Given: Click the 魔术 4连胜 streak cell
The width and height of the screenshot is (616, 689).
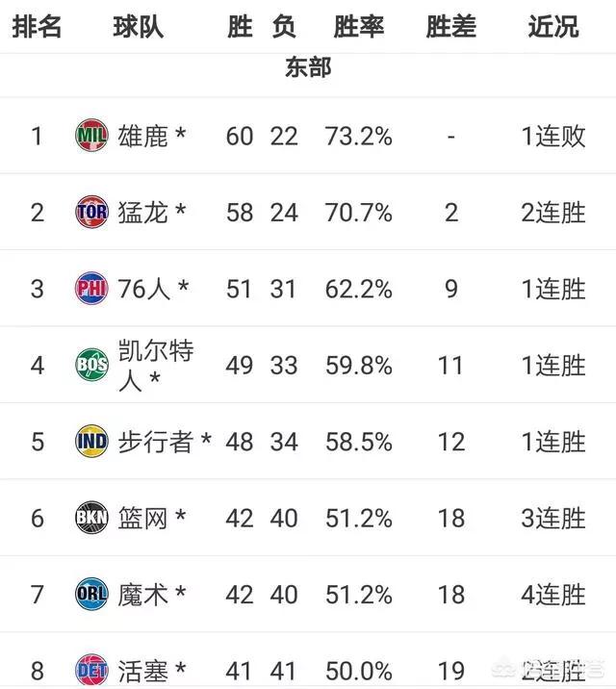Looking at the screenshot, I should coord(553,595).
